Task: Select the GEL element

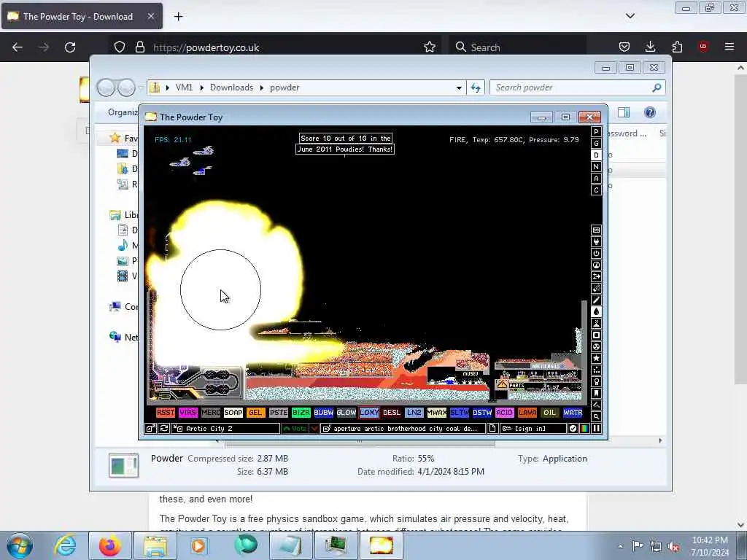Action: point(256,413)
